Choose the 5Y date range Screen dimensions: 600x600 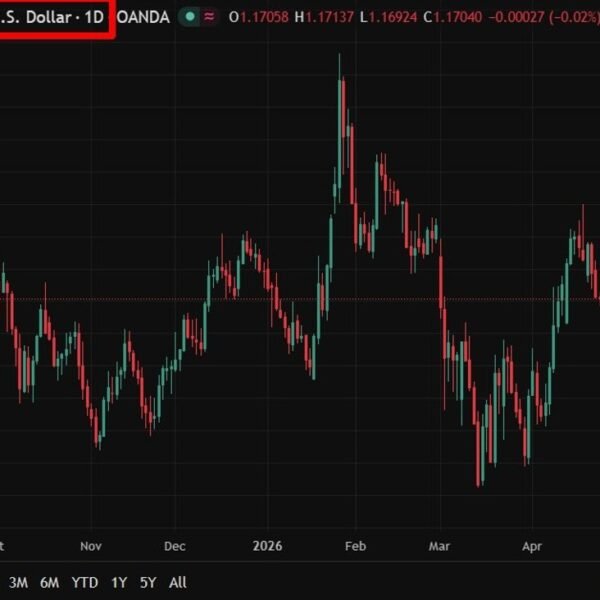[x=148, y=583]
